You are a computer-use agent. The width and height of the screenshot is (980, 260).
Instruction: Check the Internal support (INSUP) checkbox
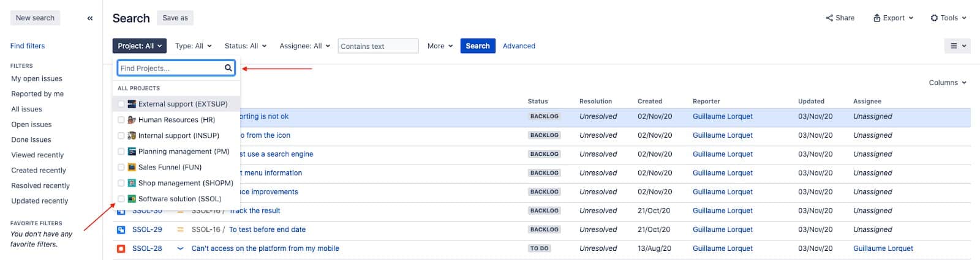121,136
